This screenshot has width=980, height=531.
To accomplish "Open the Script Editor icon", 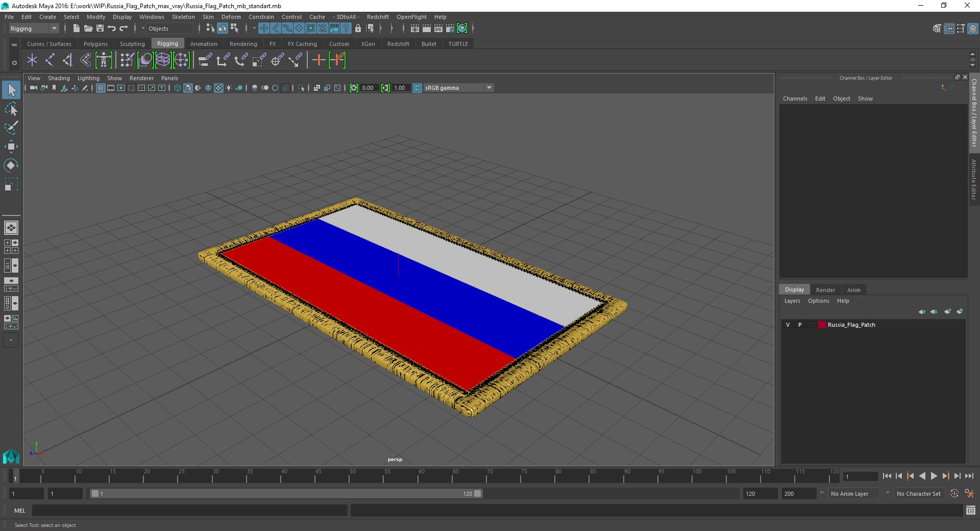I will 971,510.
